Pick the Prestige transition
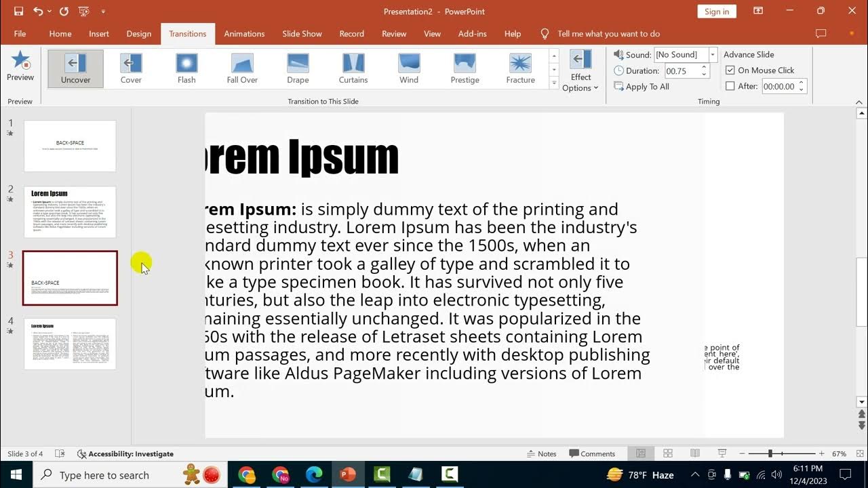This screenshot has width=868, height=488. 465,68
